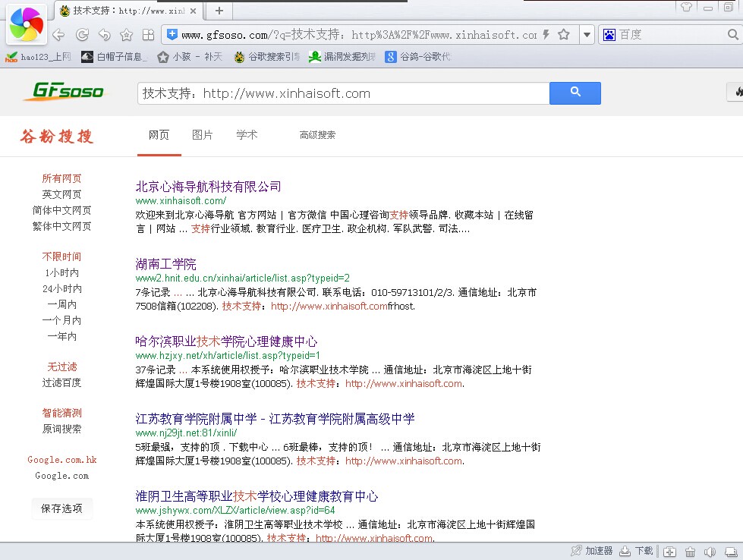The height and width of the screenshot is (560, 743).
Task: Click the screen icon in status bar
Action: [x=731, y=552]
